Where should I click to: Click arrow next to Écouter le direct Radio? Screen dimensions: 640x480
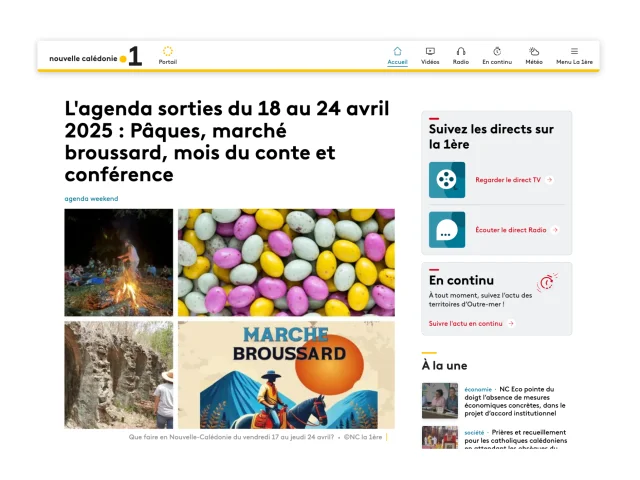click(555, 230)
